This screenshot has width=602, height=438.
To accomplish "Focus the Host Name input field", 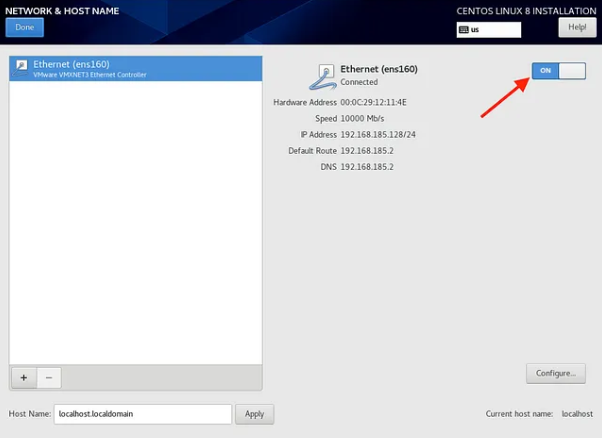I will (143, 414).
